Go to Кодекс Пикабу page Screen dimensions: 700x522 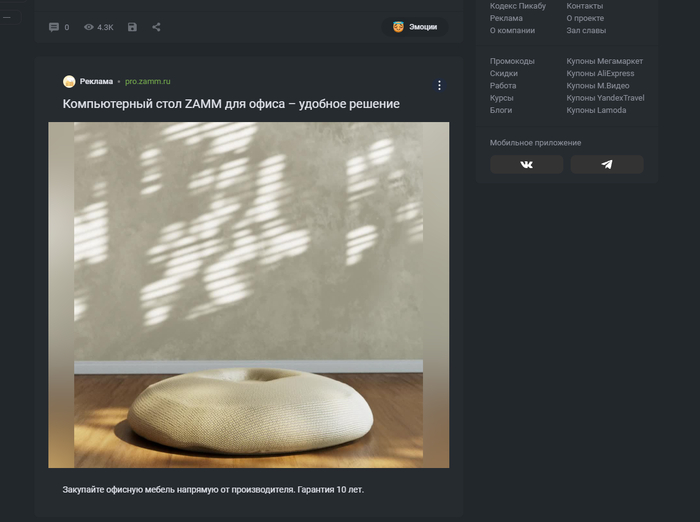point(517,6)
